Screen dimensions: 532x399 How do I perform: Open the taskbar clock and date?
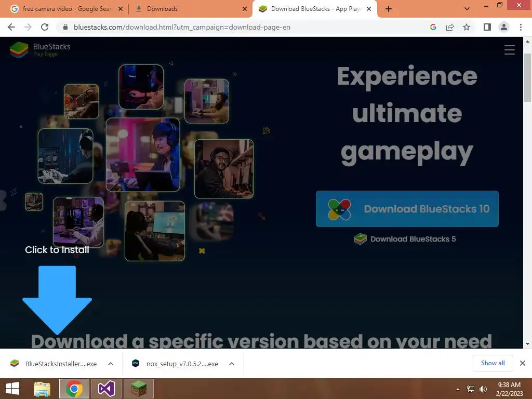coord(509,389)
